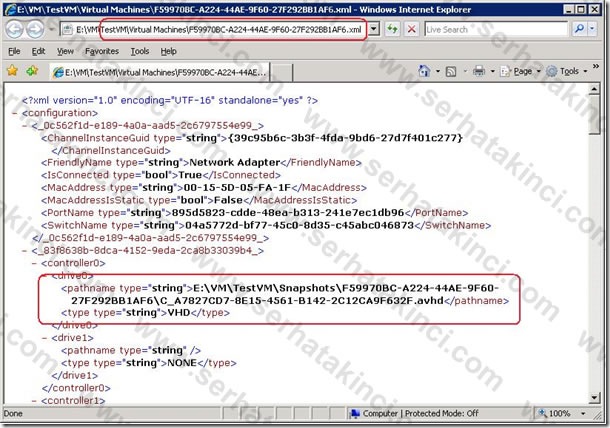Run search with the magnifier button
The image size is (610, 428).
(x=580, y=29)
